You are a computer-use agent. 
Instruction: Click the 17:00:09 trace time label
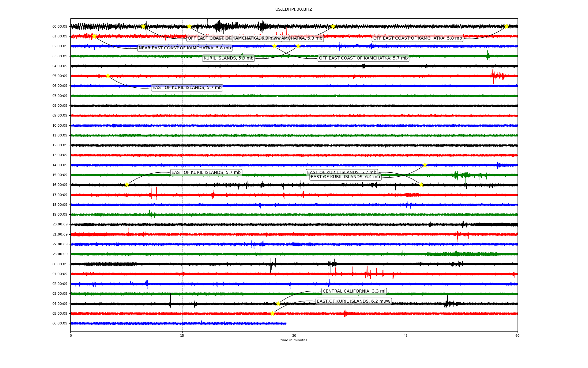click(60, 195)
